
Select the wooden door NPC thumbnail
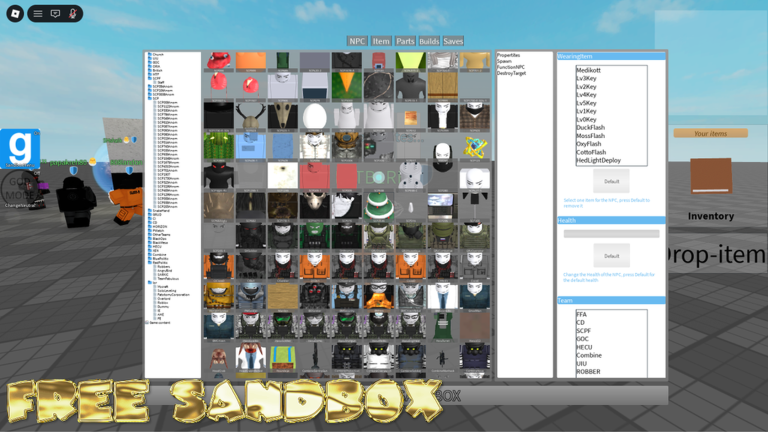(x=443, y=86)
